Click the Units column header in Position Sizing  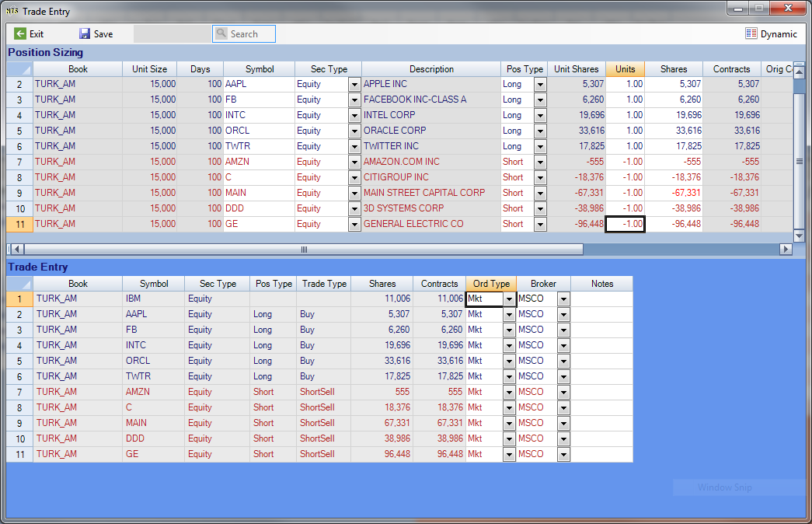[x=625, y=69]
